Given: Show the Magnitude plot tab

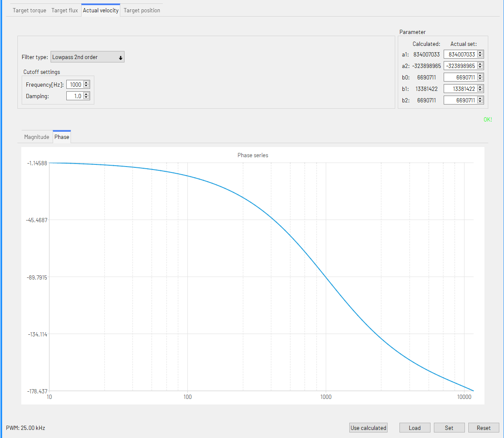Looking at the screenshot, I should tap(37, 137).
